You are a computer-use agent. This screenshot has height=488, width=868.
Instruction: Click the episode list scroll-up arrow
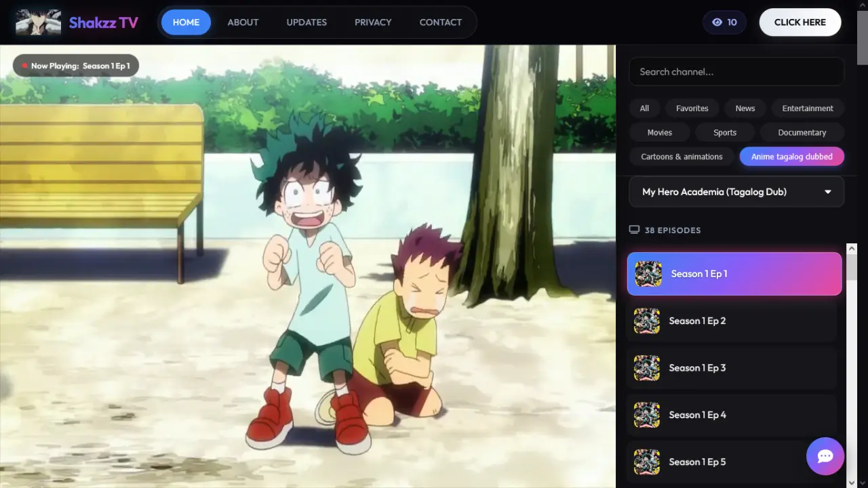click(852, 249)
